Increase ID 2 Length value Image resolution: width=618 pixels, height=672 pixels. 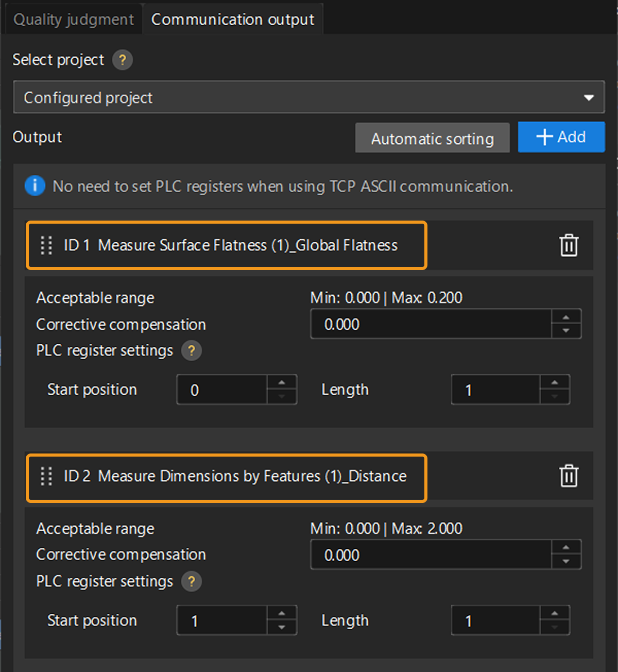pyautogui.click(x=555, y=614)
